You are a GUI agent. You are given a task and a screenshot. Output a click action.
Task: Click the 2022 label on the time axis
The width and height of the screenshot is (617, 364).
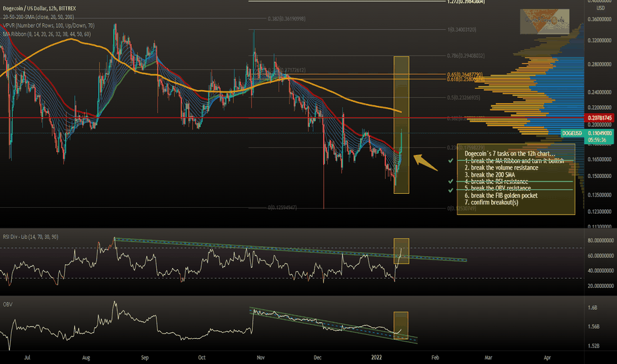[377, 357]
